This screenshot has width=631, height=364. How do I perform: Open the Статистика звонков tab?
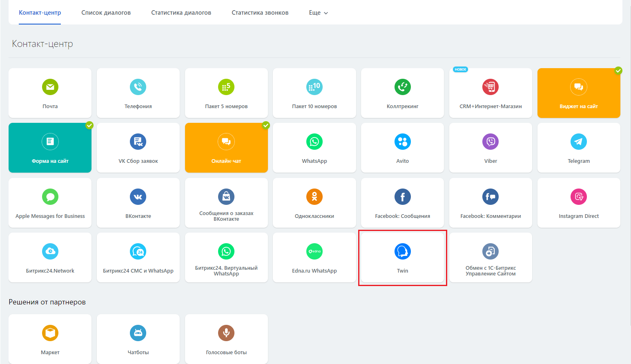[x=260, y=13]
